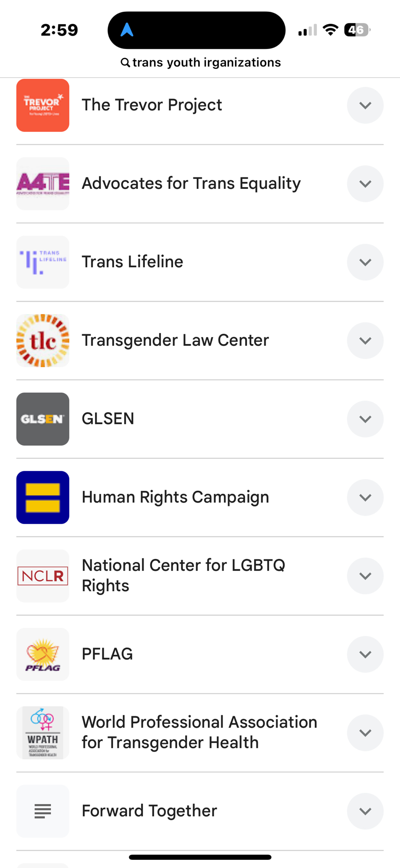Tap the Trans Lifeline logo thumbnail
Screen dimensions: 400x868
tap(43, 262)
